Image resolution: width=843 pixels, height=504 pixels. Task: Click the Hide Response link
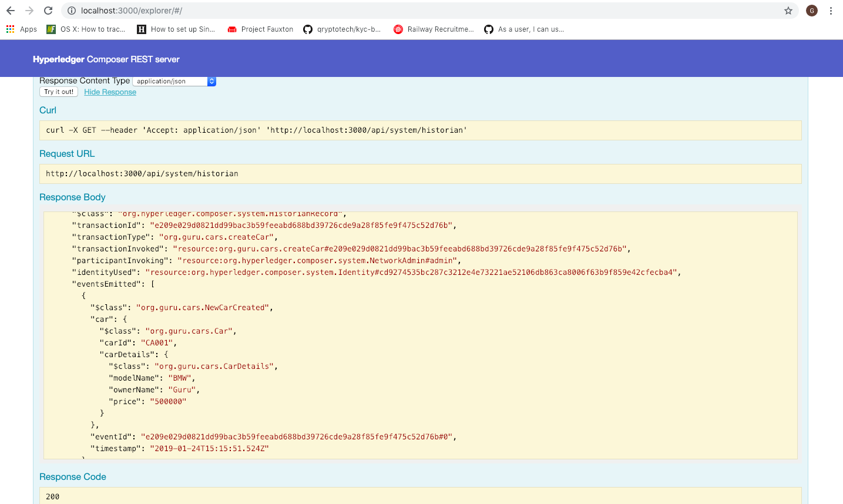[x=110, y=92]
